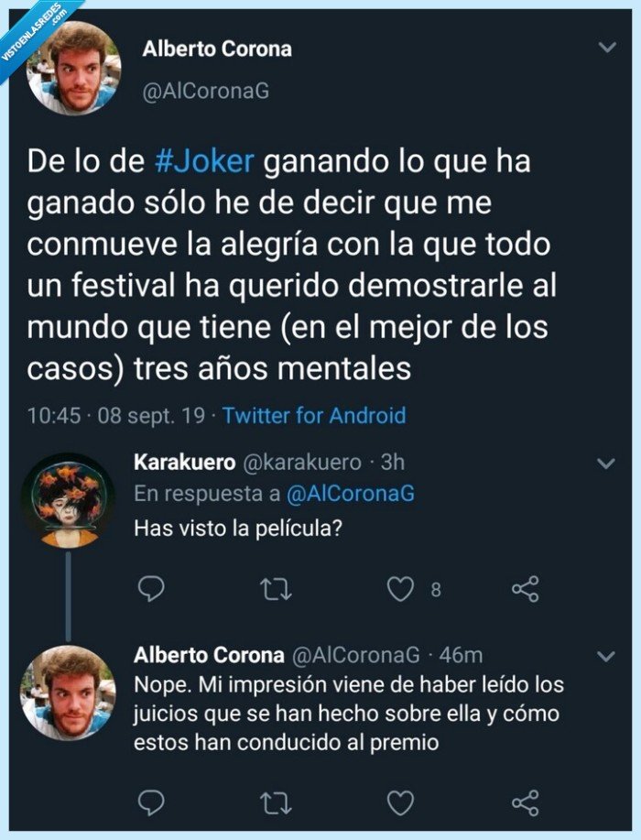641x840 pixels.
Task: Toggle the like on Alberto's bottom tweet
Action: (400, 803)
